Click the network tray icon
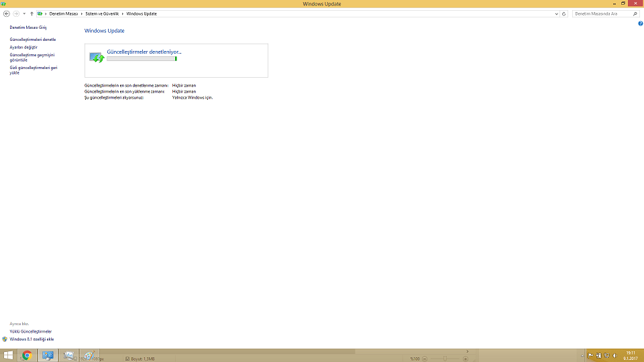 click(606, 356)
